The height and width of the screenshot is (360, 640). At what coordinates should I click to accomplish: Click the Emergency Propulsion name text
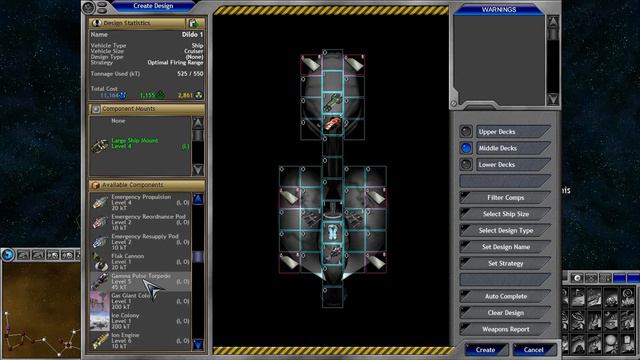141,197
